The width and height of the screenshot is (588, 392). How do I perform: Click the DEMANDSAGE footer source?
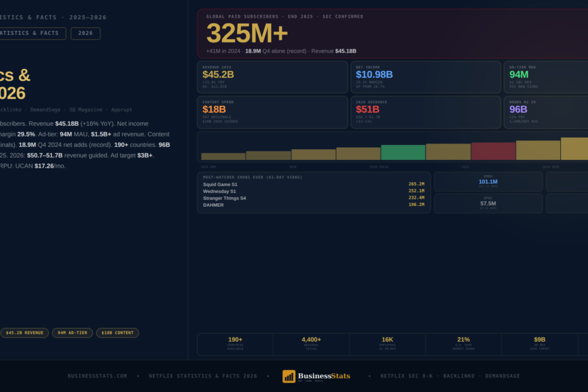tap(503, 376)
